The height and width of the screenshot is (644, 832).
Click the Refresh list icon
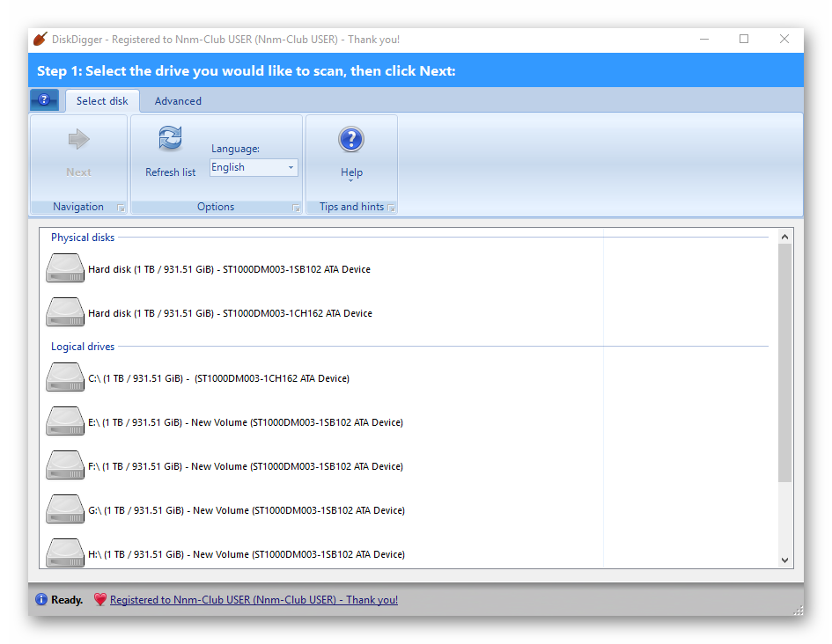(x=170, y=138)
